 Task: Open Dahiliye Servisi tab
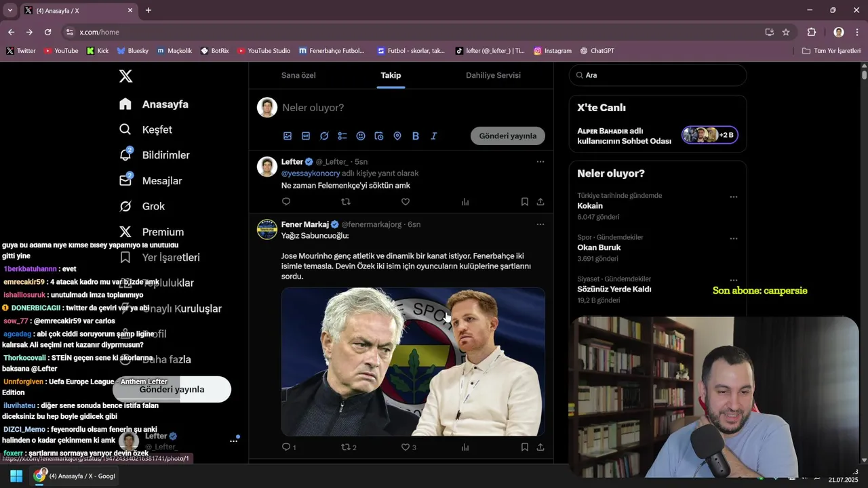tap(493, 75)
